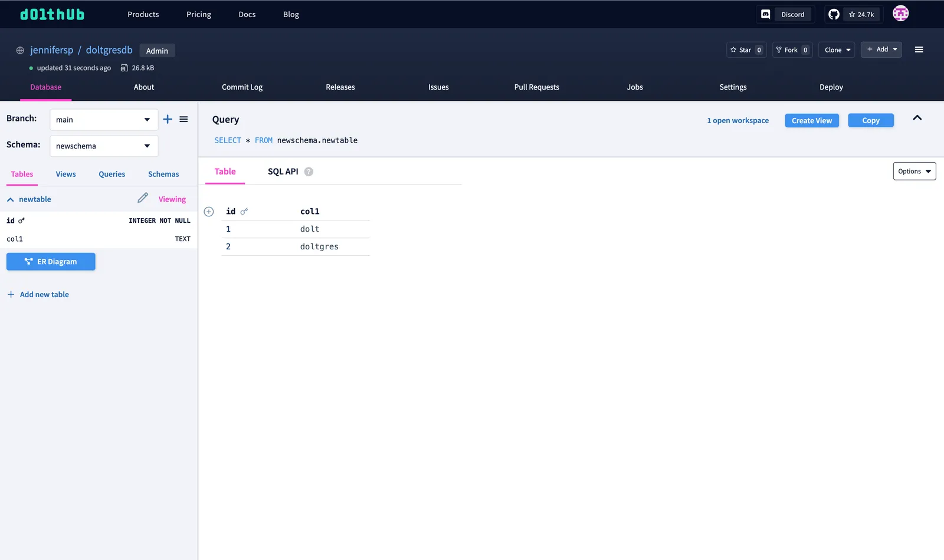Open the Options dropdown

(914, 171)
